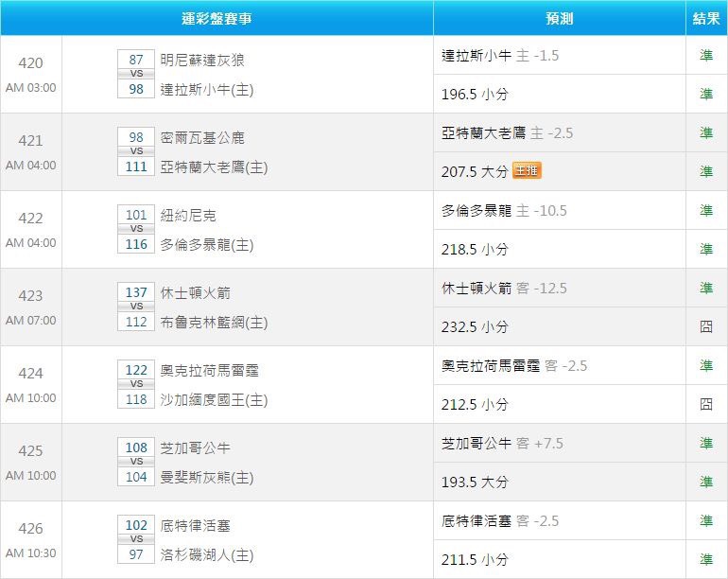Select the 預測 column header
Screen dimensions: 728x579
[x=559, y=18]
